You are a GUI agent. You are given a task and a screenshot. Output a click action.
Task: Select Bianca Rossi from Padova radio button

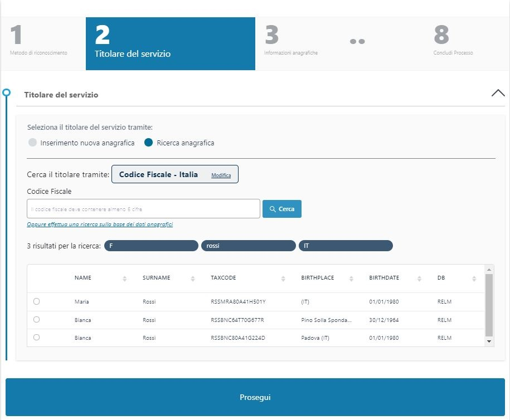[37, 338]
